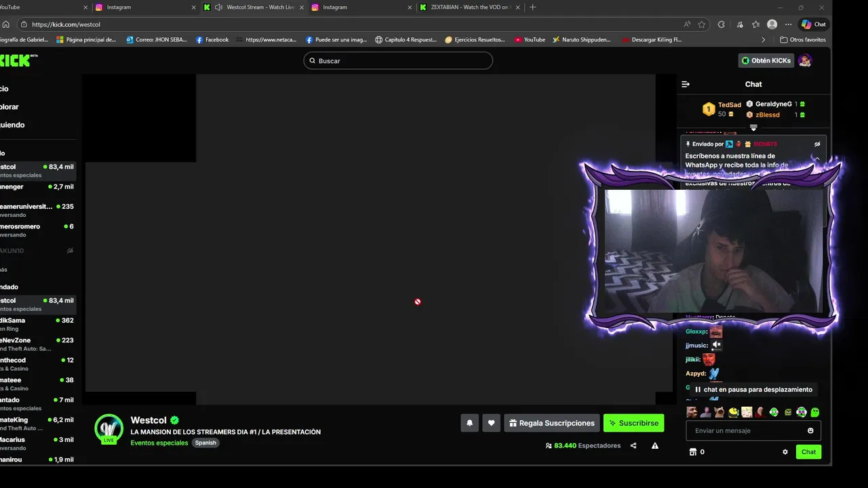The height and width of the screenshot is (488, 868).
Task: Open Copilot Chat button in browser toolbar
Action: (814, 24)
